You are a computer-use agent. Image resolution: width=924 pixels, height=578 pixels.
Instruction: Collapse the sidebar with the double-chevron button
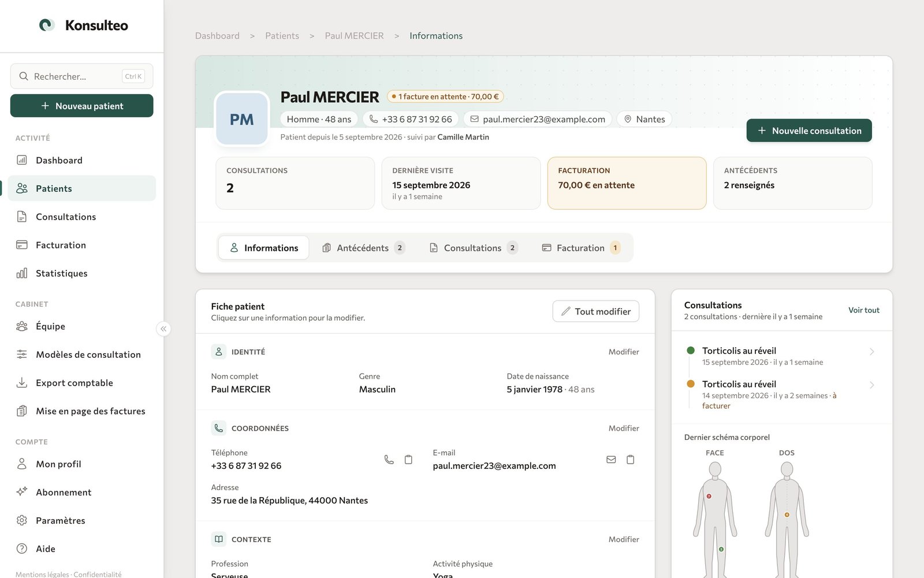click(163, 329)
